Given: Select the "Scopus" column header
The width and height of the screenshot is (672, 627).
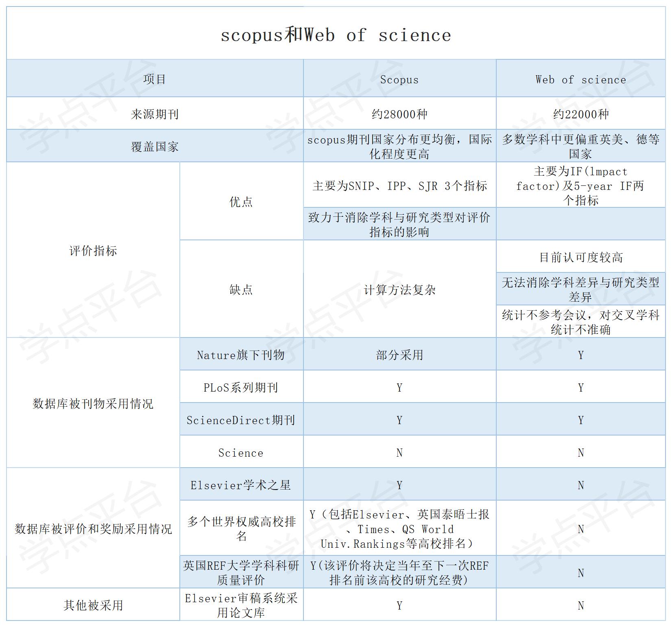Looking at the screenshot, I should click(399, 79).
